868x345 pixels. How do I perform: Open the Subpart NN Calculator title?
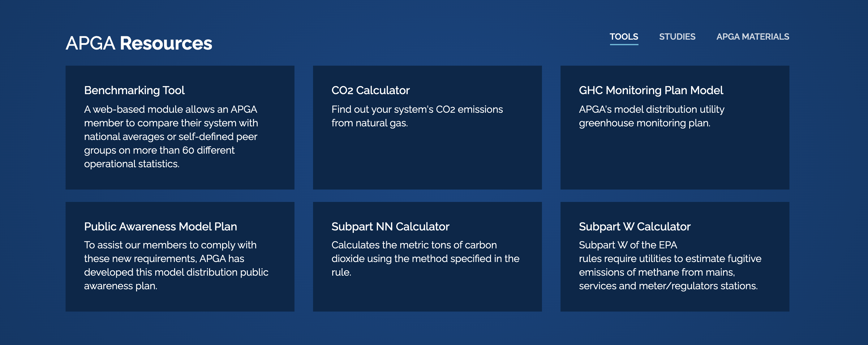pos(390,226)
